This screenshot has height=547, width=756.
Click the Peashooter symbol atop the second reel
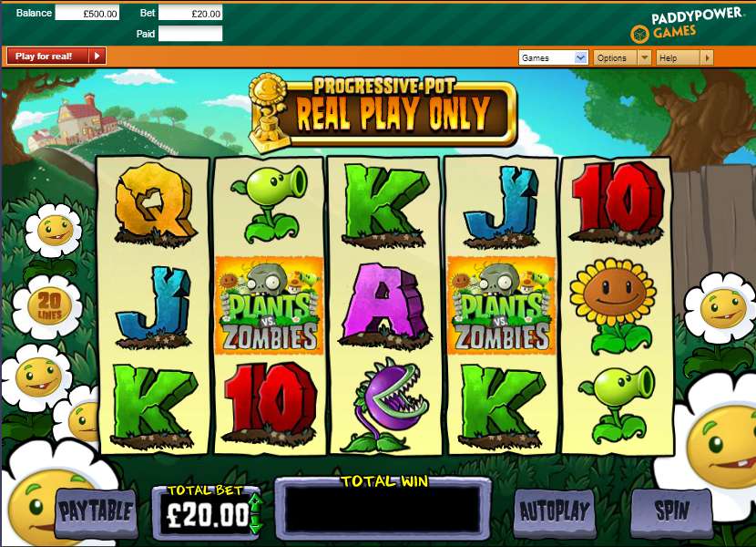coord(269,204)
